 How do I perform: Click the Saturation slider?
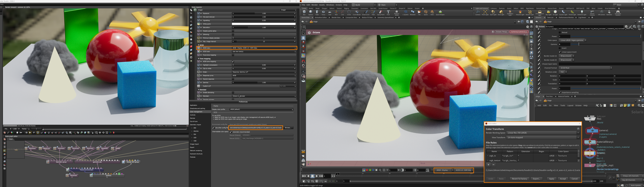[264, 28]
